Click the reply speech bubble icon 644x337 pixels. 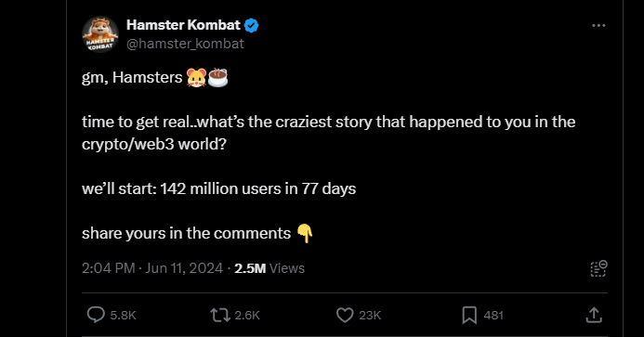96,315
